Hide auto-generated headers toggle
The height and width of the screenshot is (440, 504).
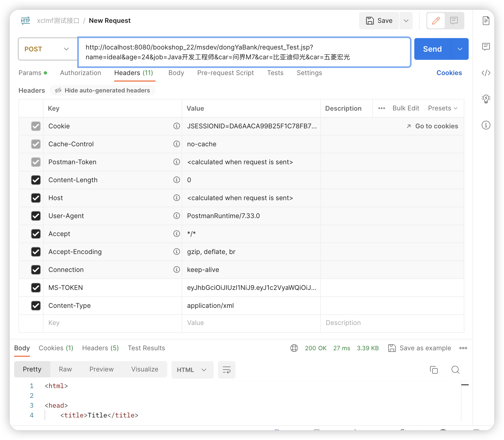(x=102, y=90)
